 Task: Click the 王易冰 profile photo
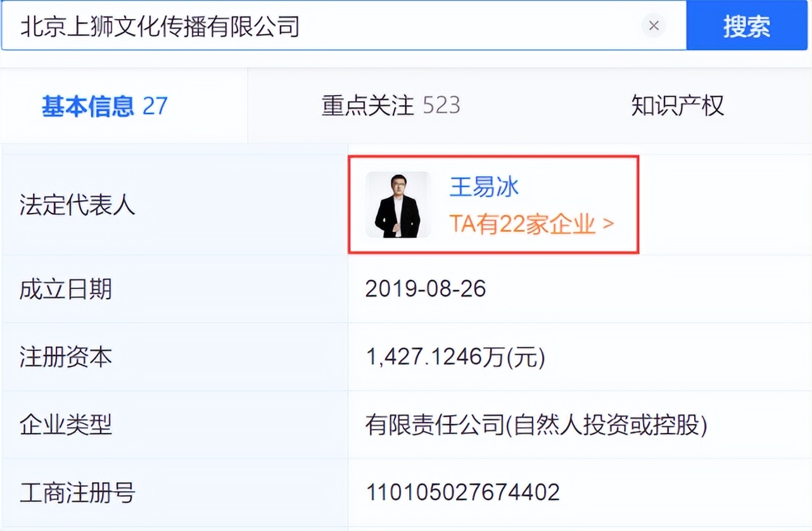398,204
